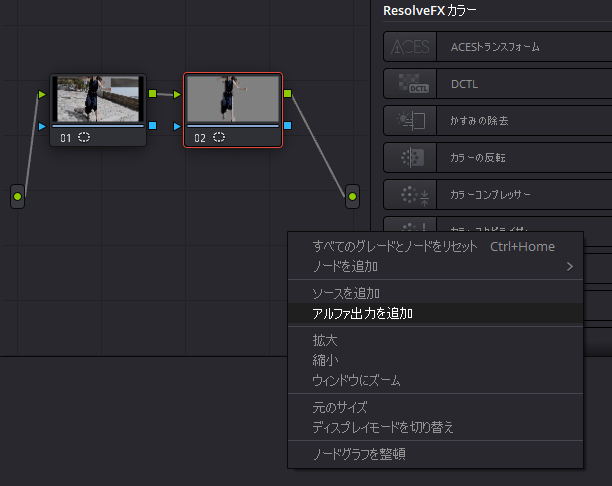Click node 02 green RGB output square

point(288,93)
